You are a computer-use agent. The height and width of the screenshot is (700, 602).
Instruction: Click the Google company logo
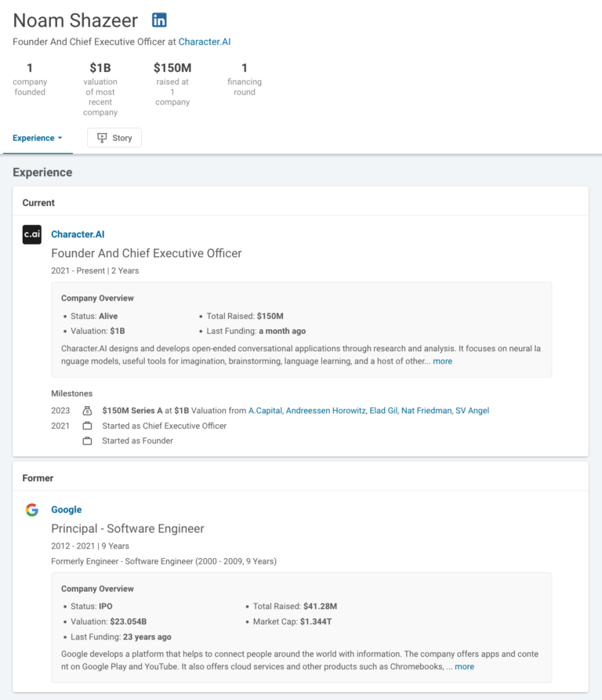coord(31,509)
